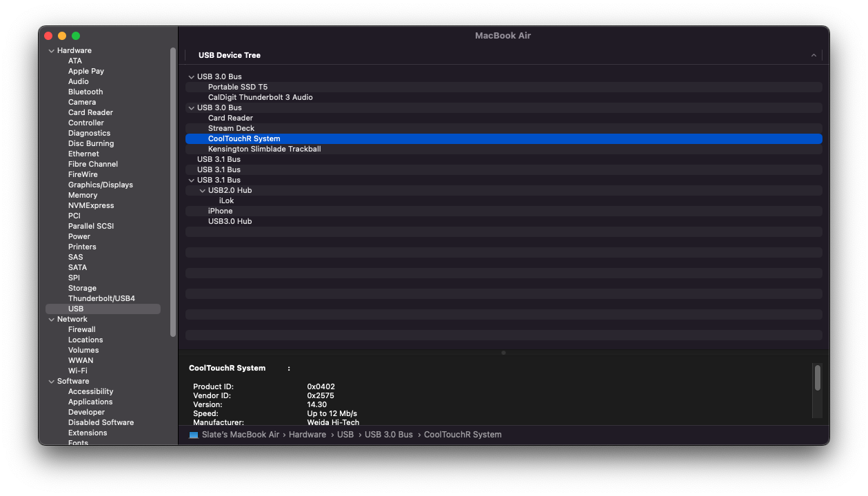Select CalDigit Thunderbolt 3 Audio device
Screen dimensions: 868x496
click(x=504, y=97)
